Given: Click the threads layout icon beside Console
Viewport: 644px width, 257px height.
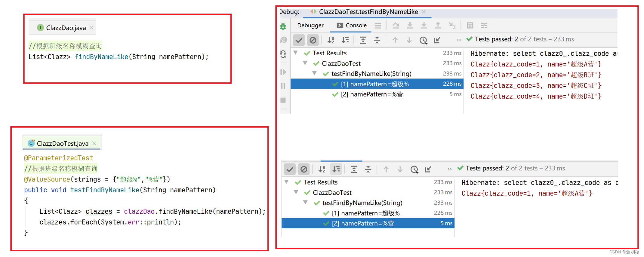Looking at the screenshot, I should [x=378, y=26].
